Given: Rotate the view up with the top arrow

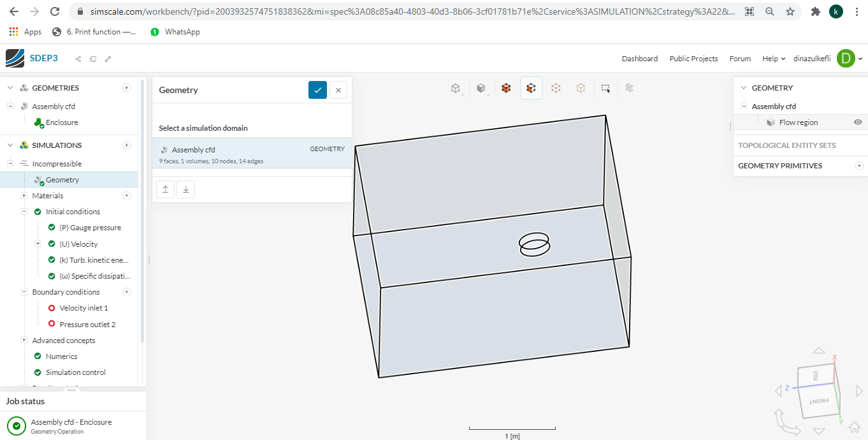Looking at the screenshot, I should pyautogui.click(x=819, y=350).
